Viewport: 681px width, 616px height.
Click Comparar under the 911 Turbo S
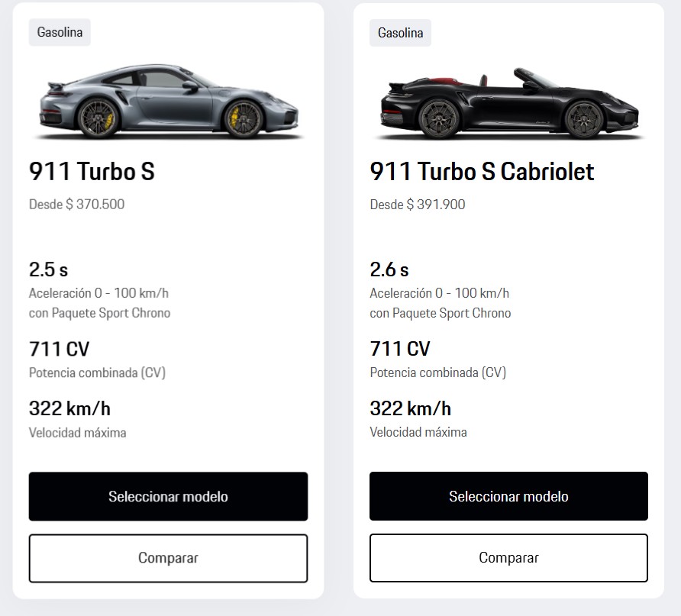(168, 558)
